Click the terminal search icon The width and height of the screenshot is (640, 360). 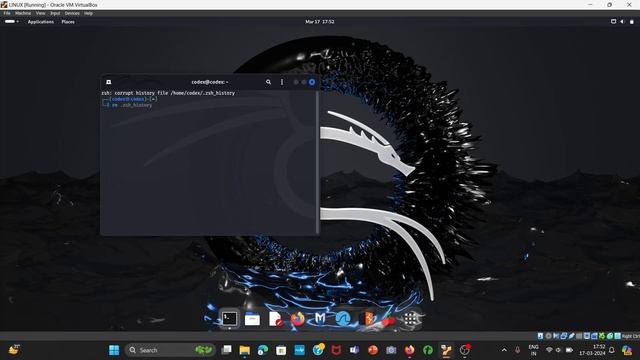click(268, 82)
